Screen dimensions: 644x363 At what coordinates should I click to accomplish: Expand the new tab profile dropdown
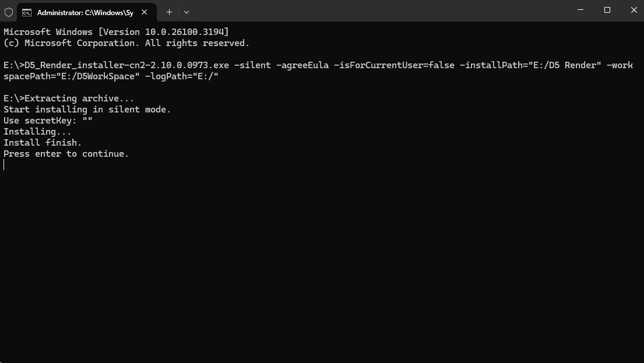pyautogui.click(x=186, y=12)
